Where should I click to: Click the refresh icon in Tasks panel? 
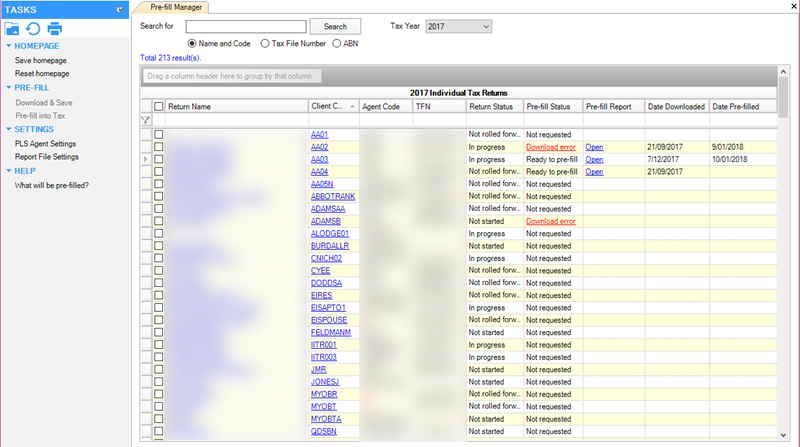33,28
